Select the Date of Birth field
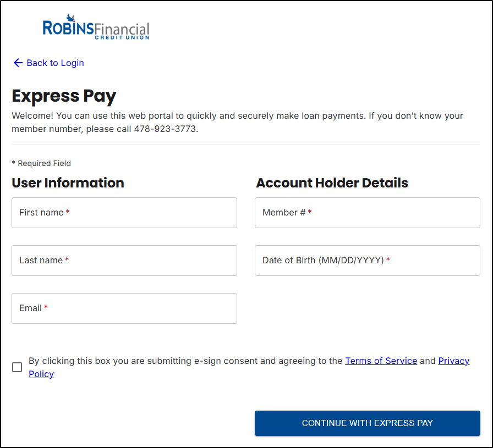Image resolution: width=493 pixels, height=448 pixels. (x=367, y=261)
